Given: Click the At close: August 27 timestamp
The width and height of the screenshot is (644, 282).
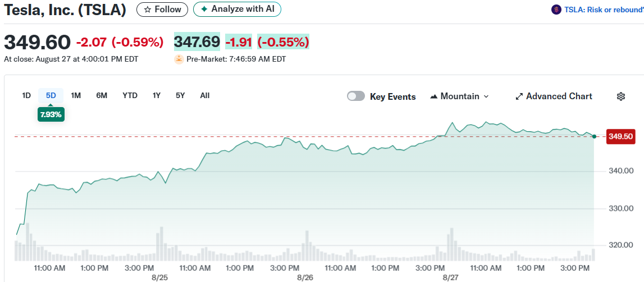Looking at the screenshot, I should (71, 59).
